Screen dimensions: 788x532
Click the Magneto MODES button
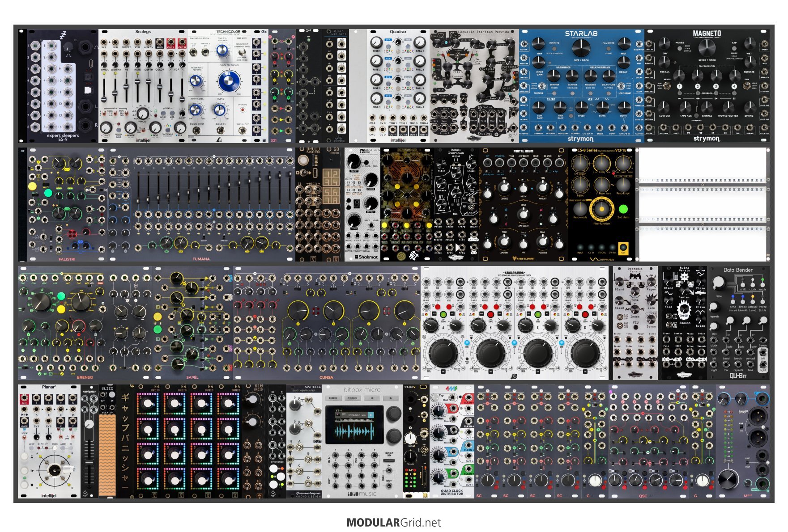680,48
